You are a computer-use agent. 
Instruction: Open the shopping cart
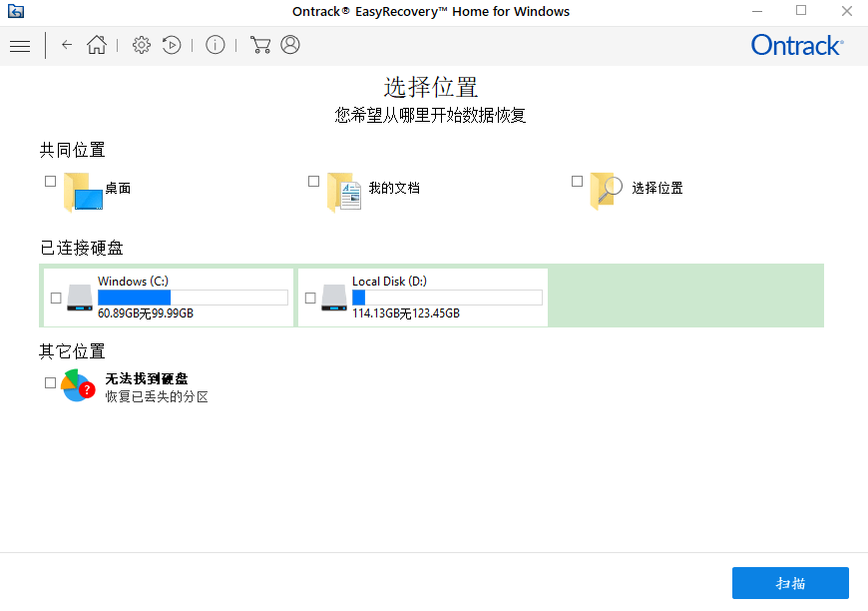click(x=260, y=45)
